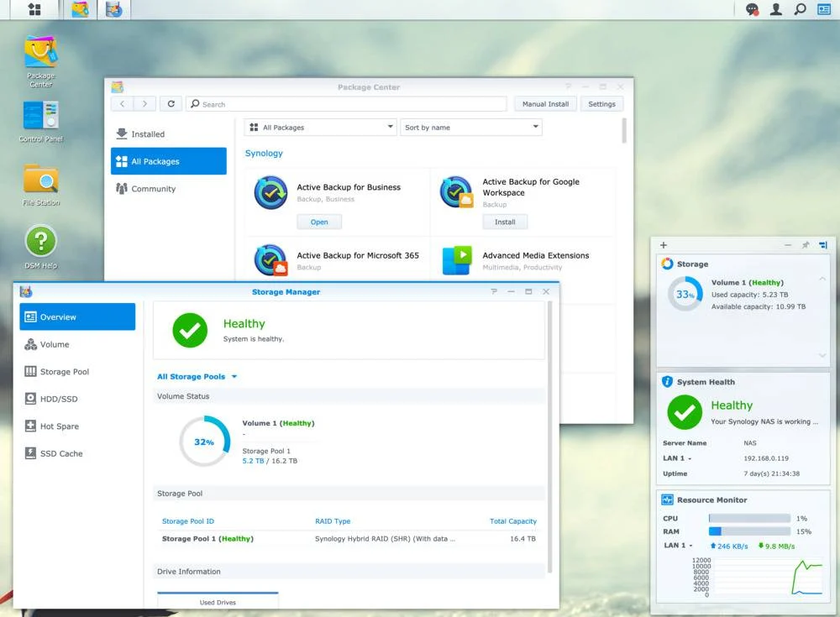Open Storage Pool section in Storage Manager
The image size is (840, 617).
click(x=77, y=372)
